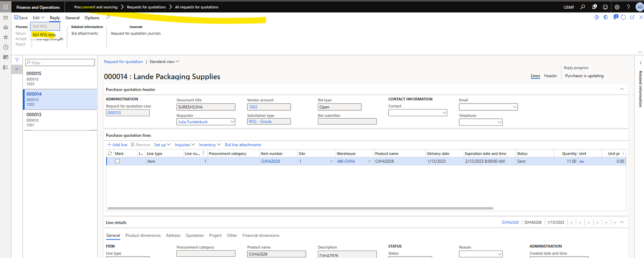Open item number OJHA2026 link in grid
This screenshot has height=258, width=644.
[270, 161]
